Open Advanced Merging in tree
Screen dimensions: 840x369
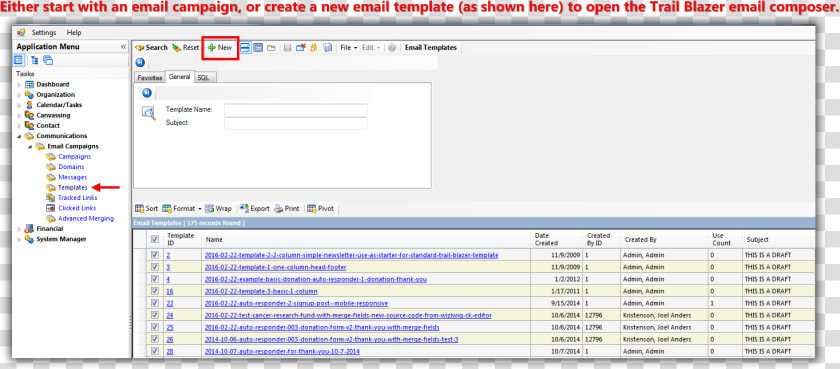(86, 219)
